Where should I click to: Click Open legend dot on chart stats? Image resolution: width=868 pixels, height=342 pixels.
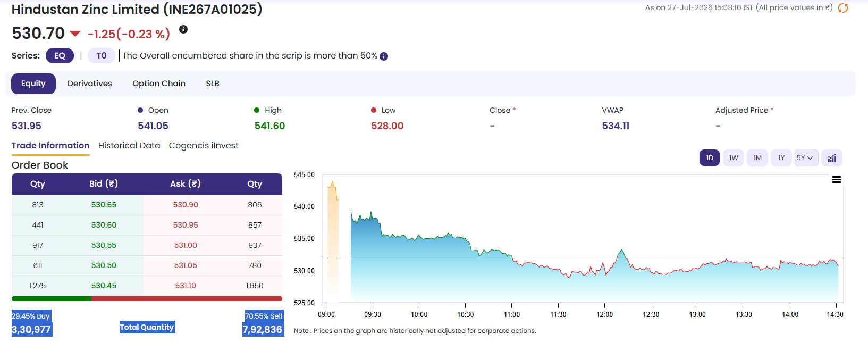pos(140,110)
